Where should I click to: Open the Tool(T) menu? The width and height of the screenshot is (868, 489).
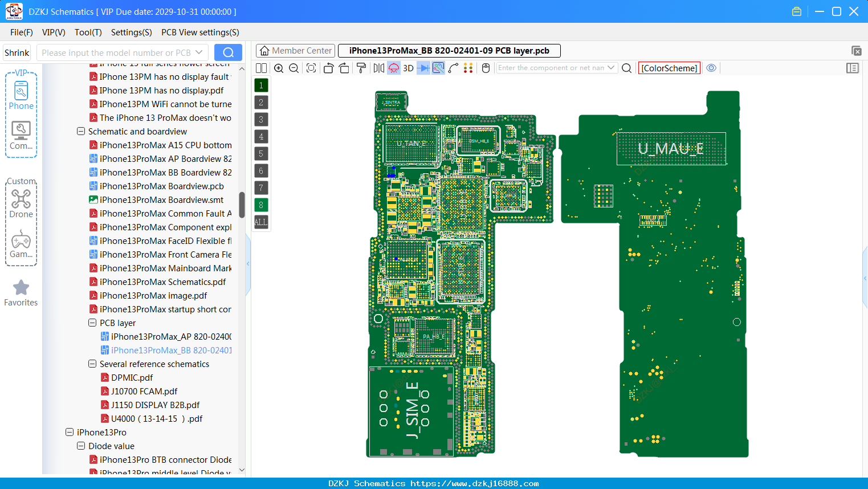click(88, 32)
